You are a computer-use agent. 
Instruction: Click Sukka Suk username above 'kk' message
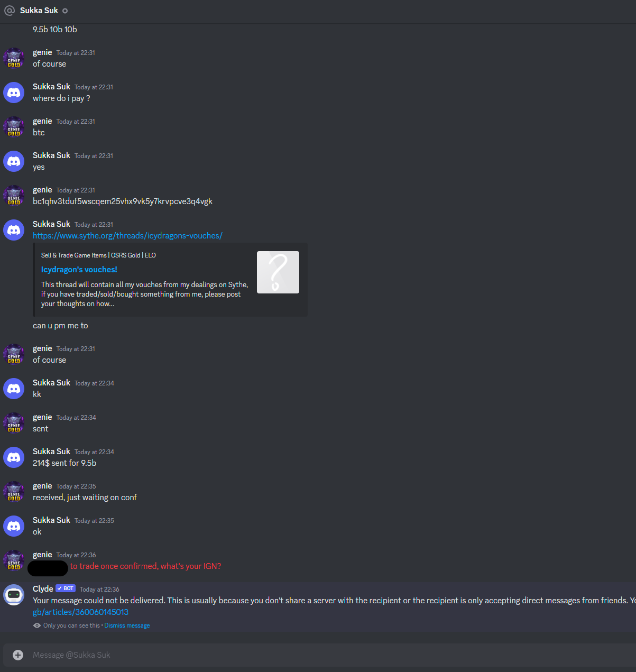pos(51,383)
